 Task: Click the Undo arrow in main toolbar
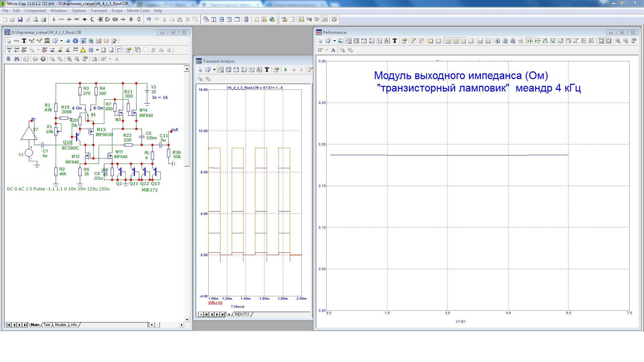click(149, 19)
